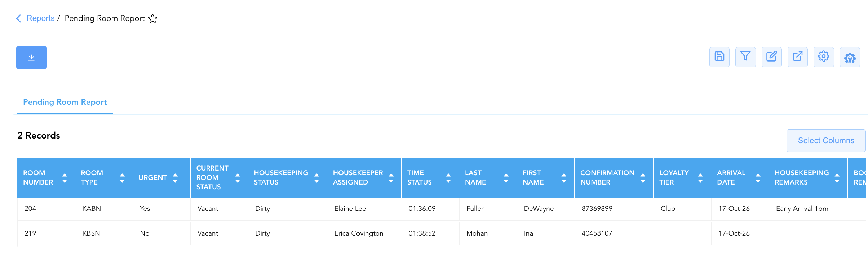Open the export external-link icon

point(797,57)
